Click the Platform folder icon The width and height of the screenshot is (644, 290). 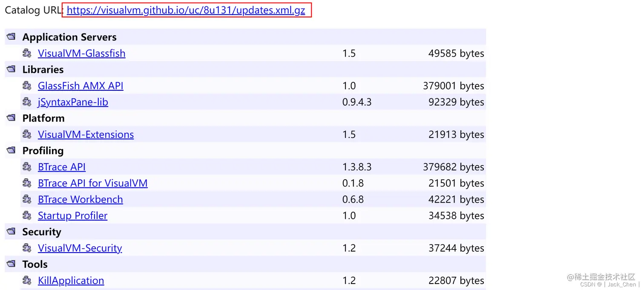11,118
